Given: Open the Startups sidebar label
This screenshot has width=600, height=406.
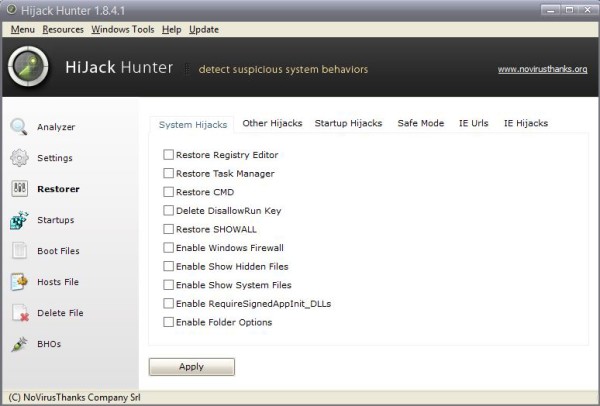Looking at the screenshot, I should (x=55, y=220).
